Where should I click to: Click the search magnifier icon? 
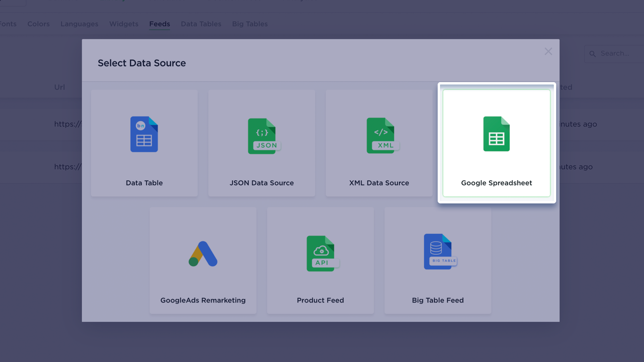click(x=593, y=54)
